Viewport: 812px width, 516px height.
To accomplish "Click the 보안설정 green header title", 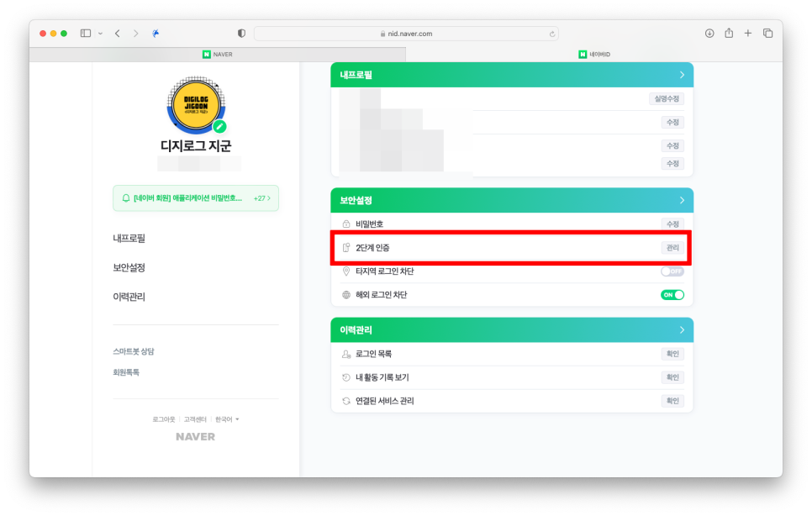I will (x=356, y=200).
